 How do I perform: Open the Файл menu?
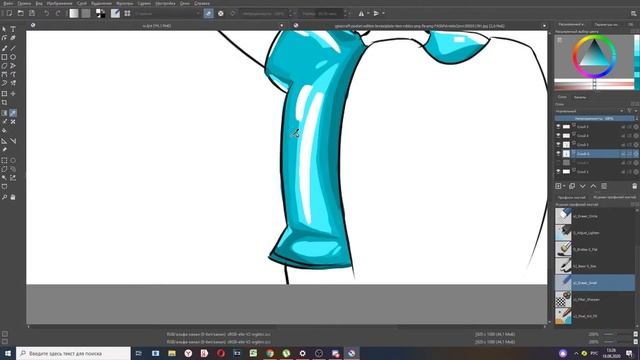point(8,3)
